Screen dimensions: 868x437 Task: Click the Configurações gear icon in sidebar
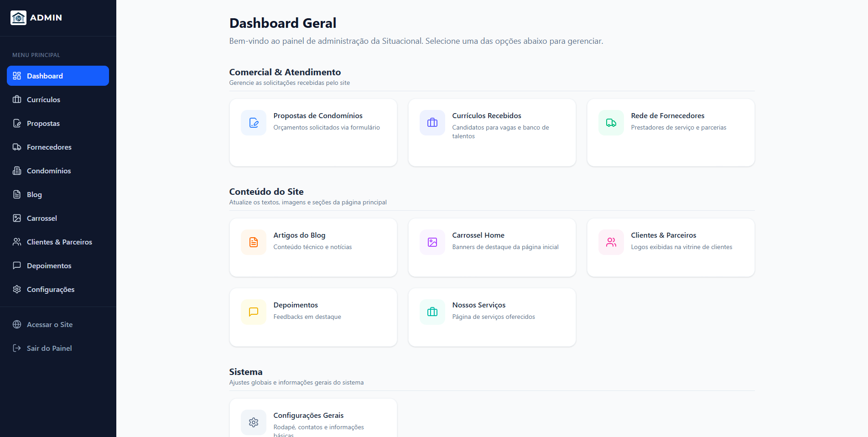pyautogui.click(x=17, y=289)
